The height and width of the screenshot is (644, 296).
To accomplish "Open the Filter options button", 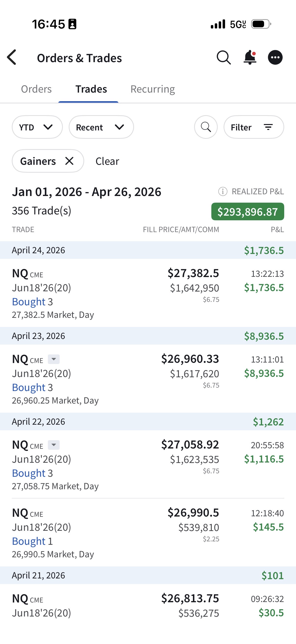I will (254, 127).
